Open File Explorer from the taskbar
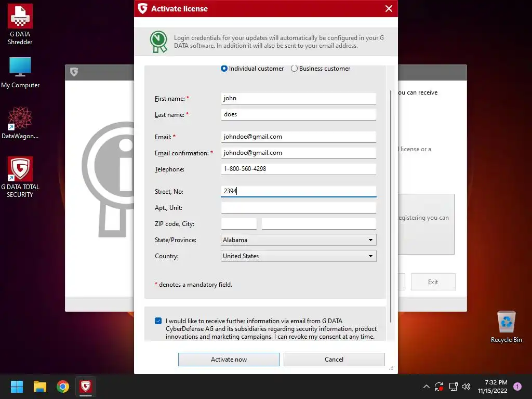The image size is (532, 399). click(x=39, y=387)
